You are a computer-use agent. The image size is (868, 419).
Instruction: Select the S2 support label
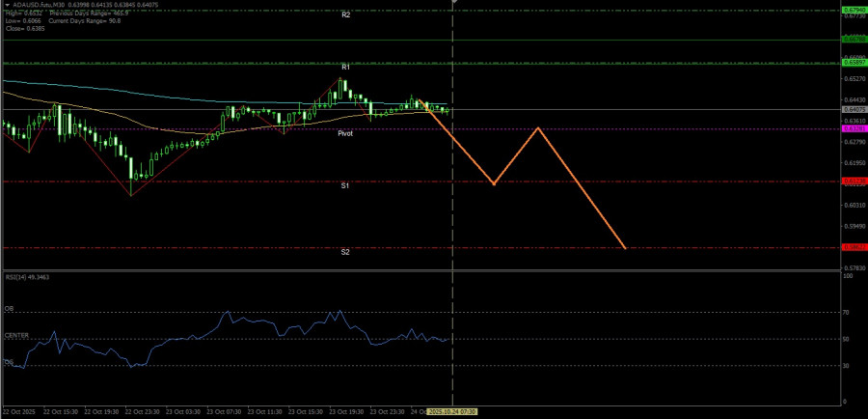pos(345,252)
